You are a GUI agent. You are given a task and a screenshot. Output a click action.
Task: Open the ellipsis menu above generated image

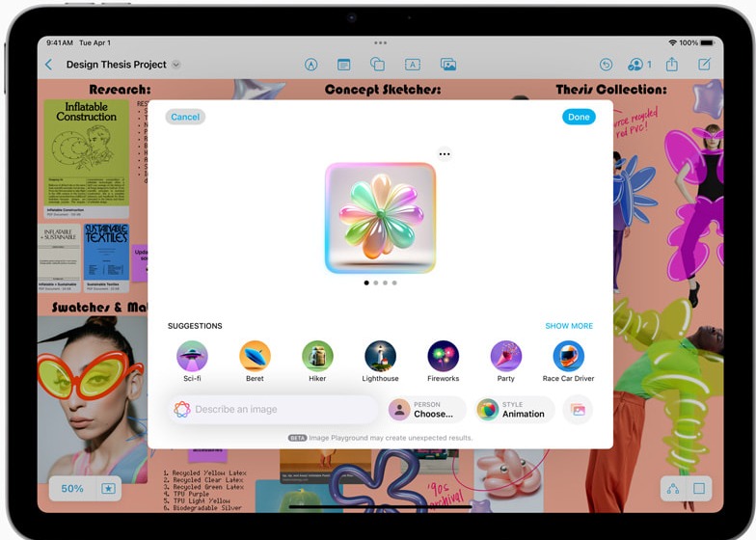(x=445, y=154)
